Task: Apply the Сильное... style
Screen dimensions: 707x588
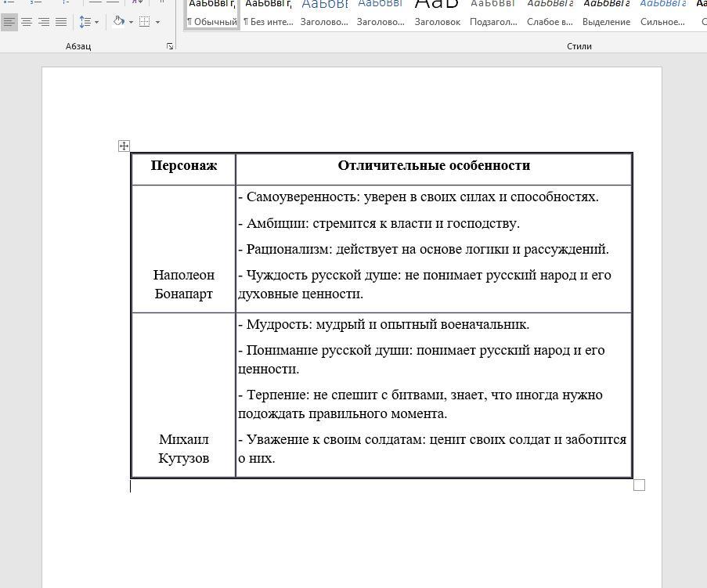Action: click(x=662, y=14)
